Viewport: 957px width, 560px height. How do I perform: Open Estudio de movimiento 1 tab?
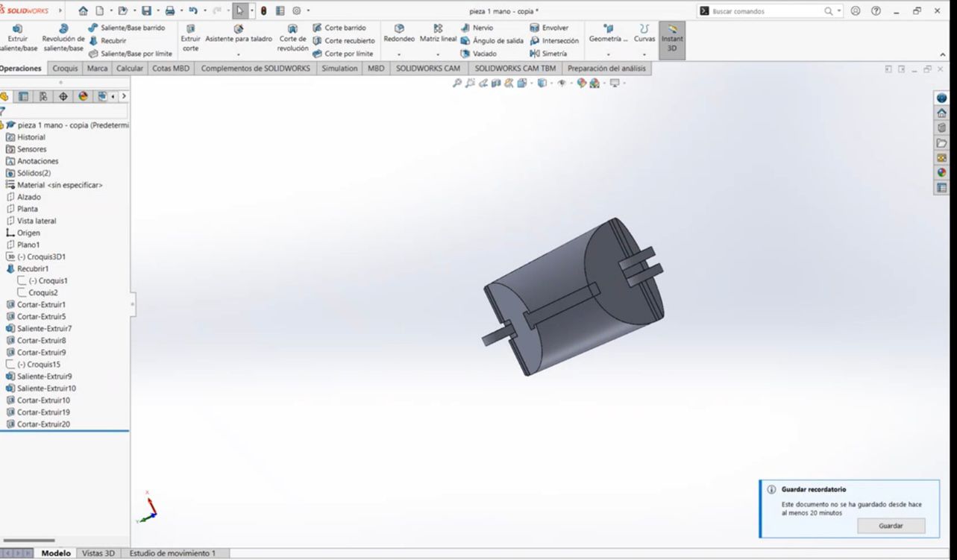point(172,553)
